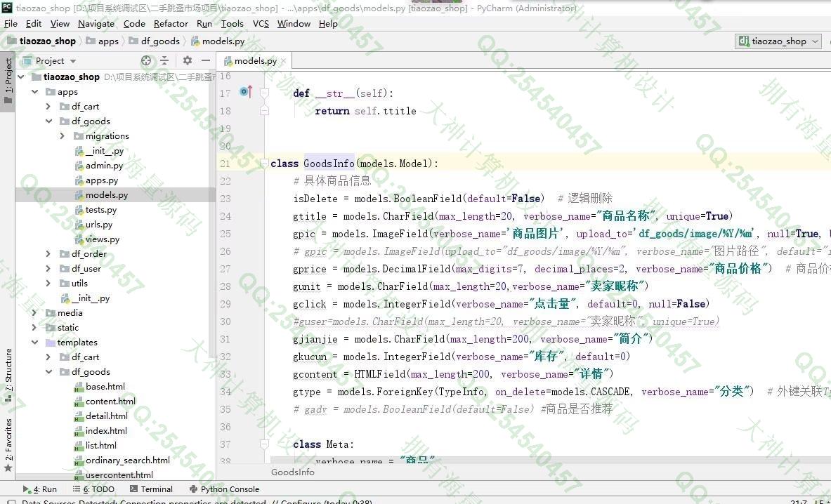Open the Project view type dropdown

click(x=72, y=61)
